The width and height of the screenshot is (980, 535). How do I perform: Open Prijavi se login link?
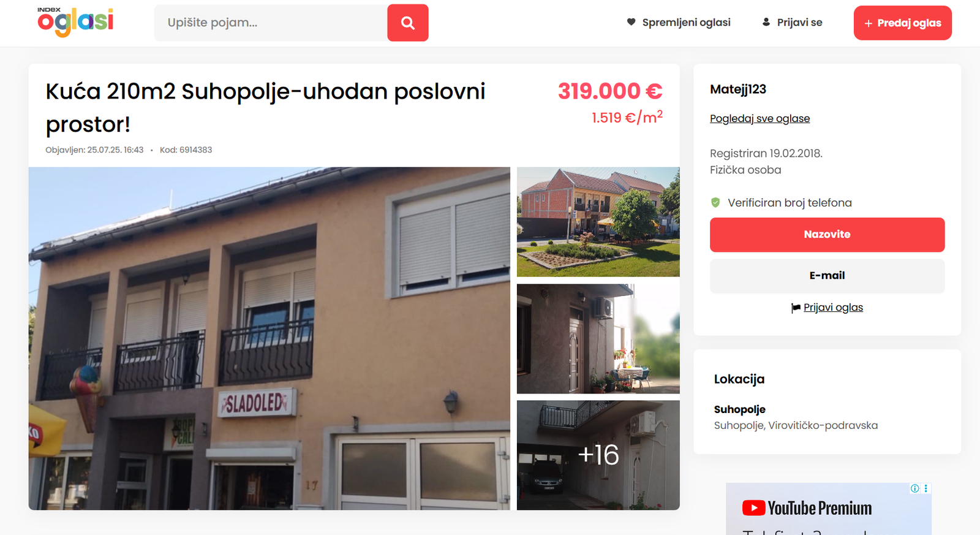(x=799, y=23)
